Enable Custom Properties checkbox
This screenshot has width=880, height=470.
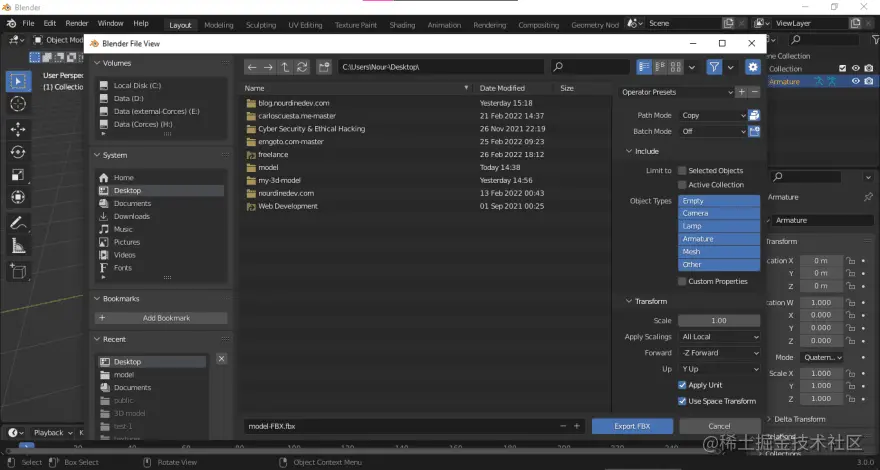(x=682, y=281)
